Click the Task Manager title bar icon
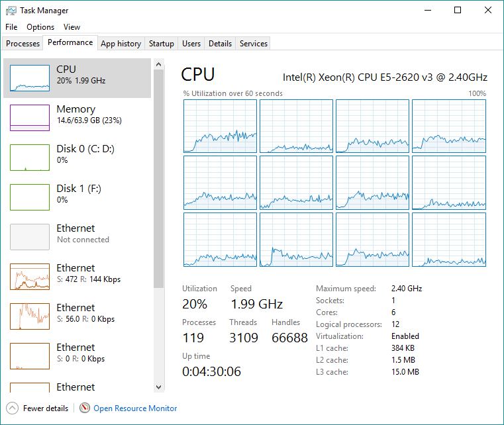This screenshot has height=425, width=504. (11, 11)
